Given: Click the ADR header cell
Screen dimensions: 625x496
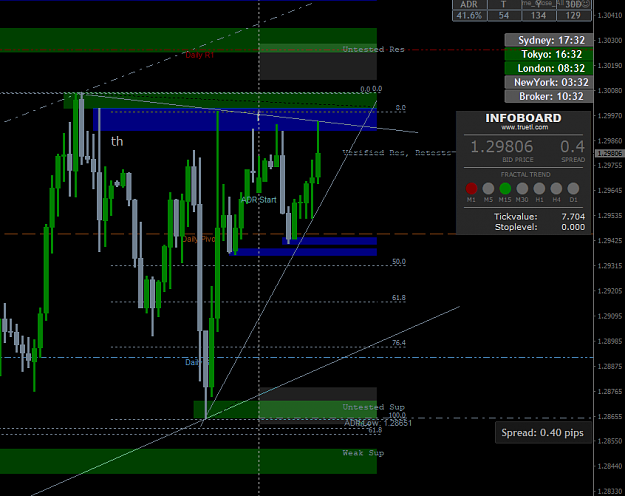Looking at the screenshot, I should tap(469, 4).
